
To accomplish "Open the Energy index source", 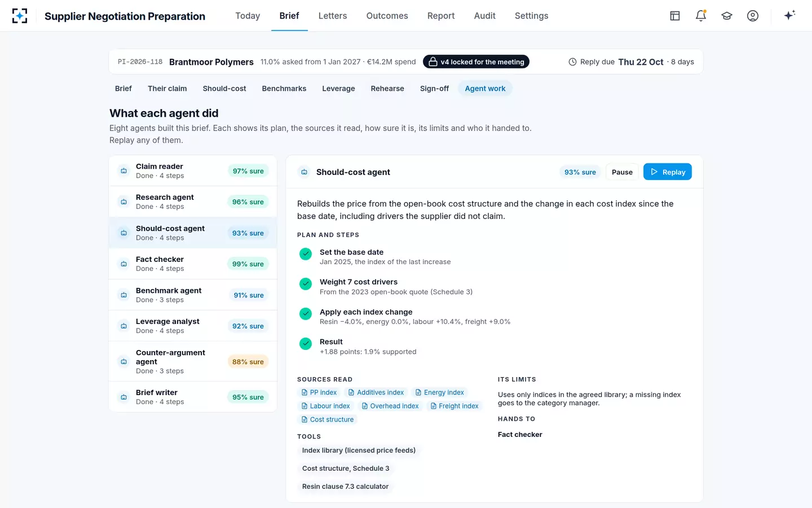I will point(440,393).
